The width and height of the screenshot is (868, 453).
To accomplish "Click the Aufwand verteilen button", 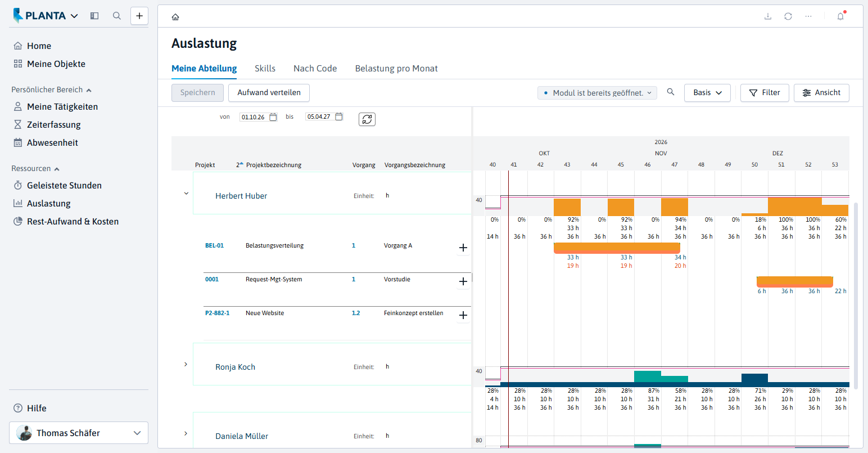I will [x=269, y=92].
